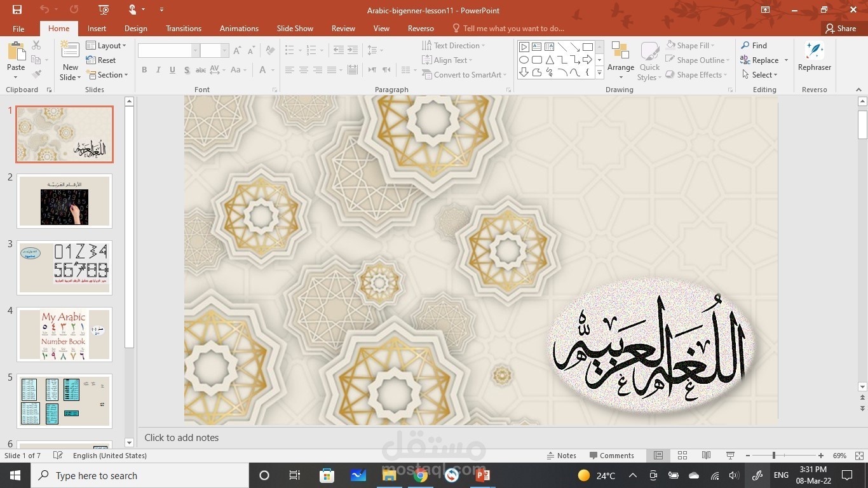Toggle the Notes pane from status bar
868x488 pixels.
coord(562,456)
